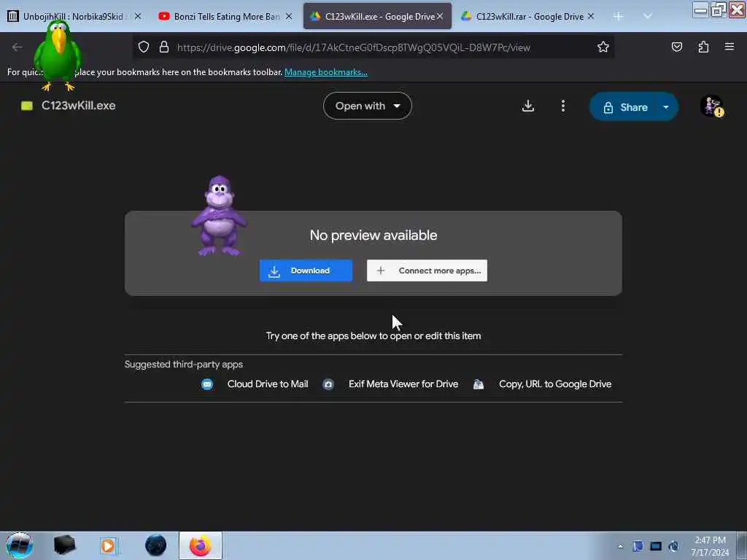Open the three-dot more actions menu
This screenshot has width=747, height=560.
pos(562,106)
